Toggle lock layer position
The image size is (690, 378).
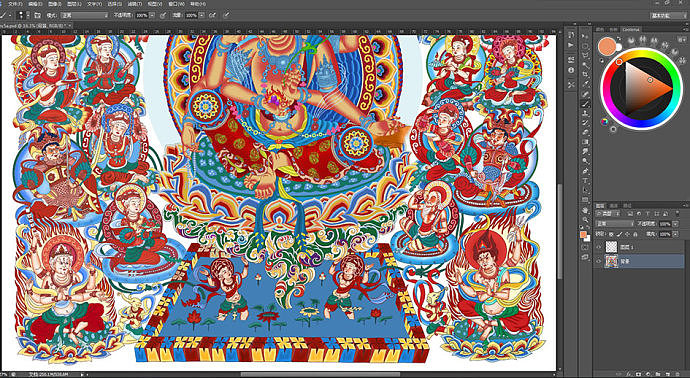628,234
